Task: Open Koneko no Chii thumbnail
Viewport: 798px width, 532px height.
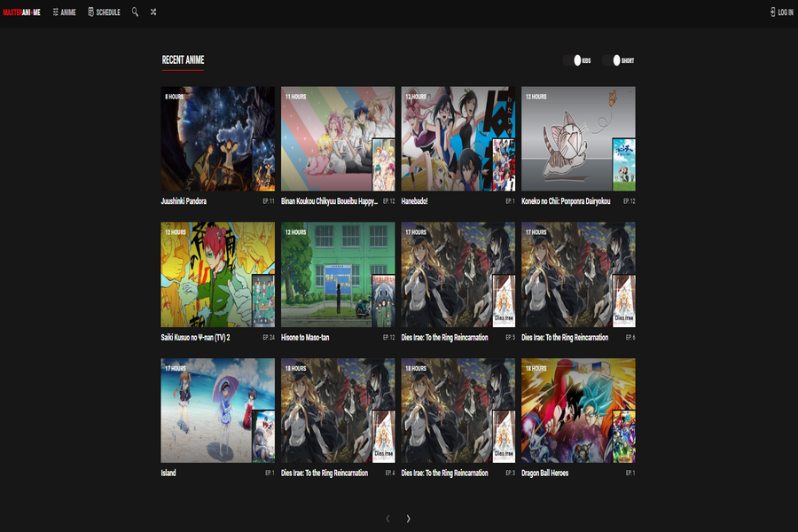Action: click(578, 138)
